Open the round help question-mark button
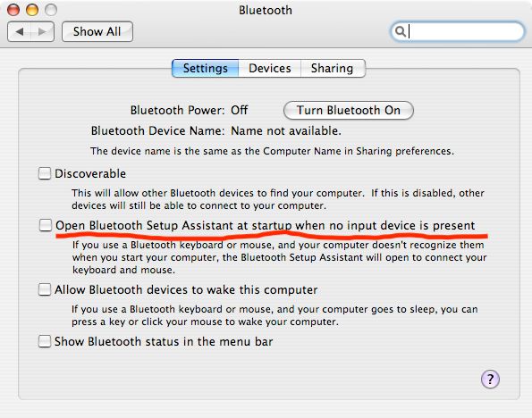Screen dimensions: 532x418 click(490, 379)
